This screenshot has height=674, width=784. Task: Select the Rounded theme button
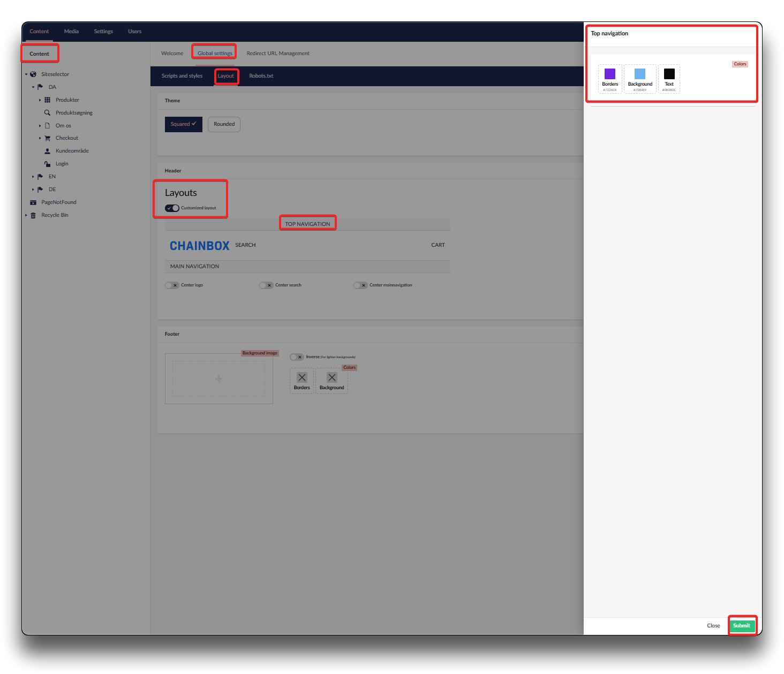pyautogui.click(x=224, y=124)
